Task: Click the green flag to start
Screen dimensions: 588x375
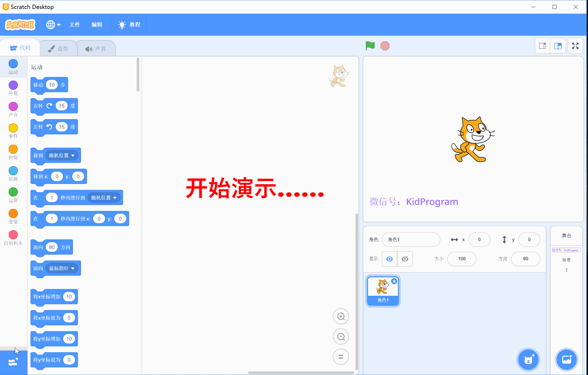Action: [x=370, y=46]
